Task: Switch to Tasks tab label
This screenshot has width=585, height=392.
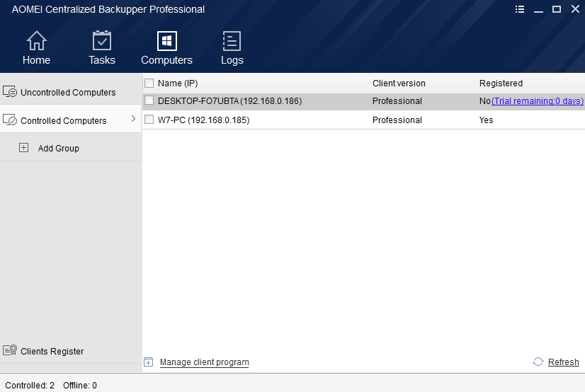Action: [x=102, y=60]
